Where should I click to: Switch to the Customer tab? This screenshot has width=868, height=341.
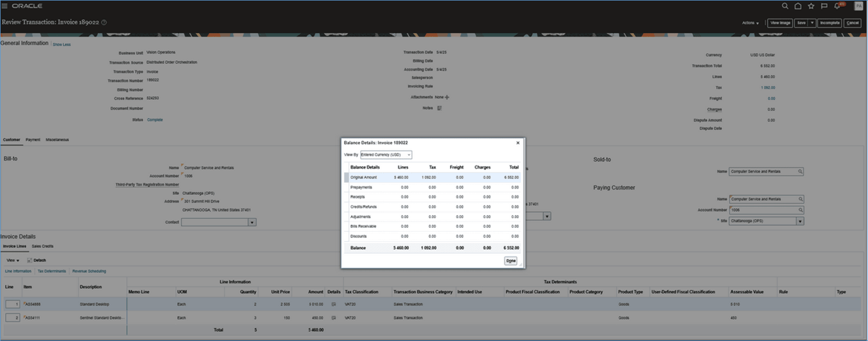click(11, 140)
